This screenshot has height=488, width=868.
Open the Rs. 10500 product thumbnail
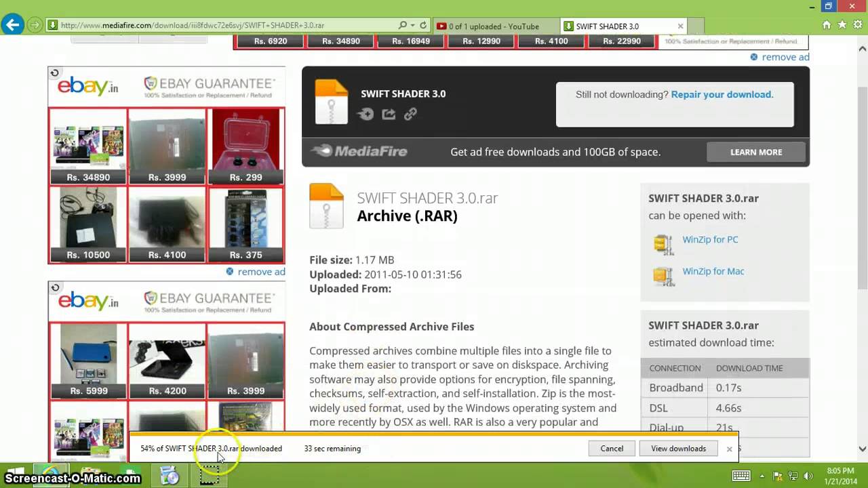pos(88,224)
